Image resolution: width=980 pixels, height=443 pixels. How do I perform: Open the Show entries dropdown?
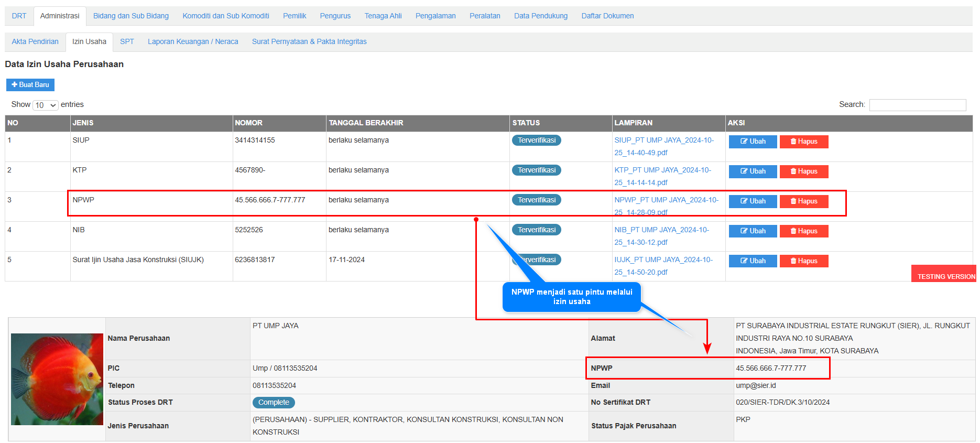pyautogui.click(x=46, y=105)
